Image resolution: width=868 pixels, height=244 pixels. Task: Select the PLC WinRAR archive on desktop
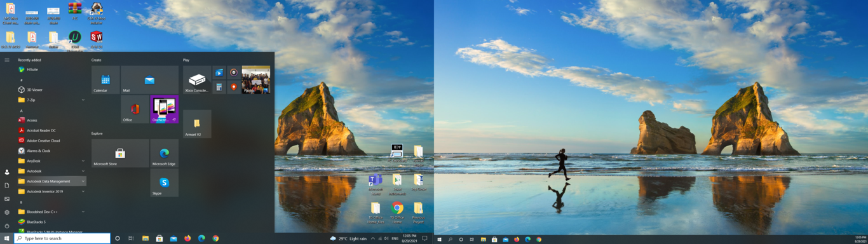click(75, 11)
